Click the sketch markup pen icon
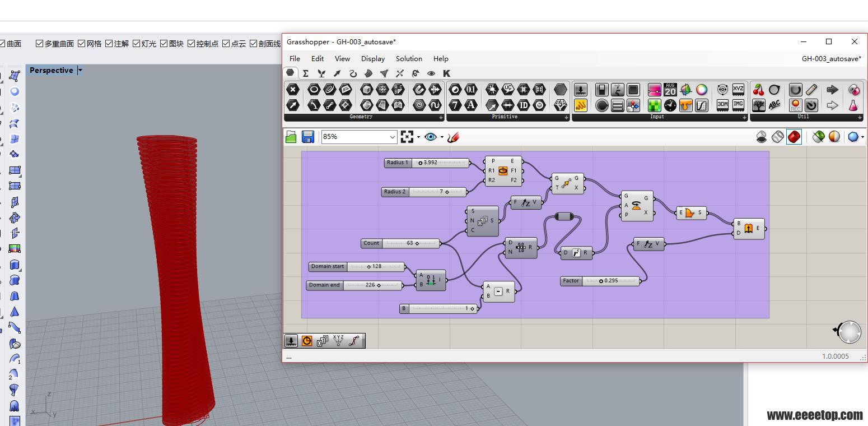 tap(453, 137)
